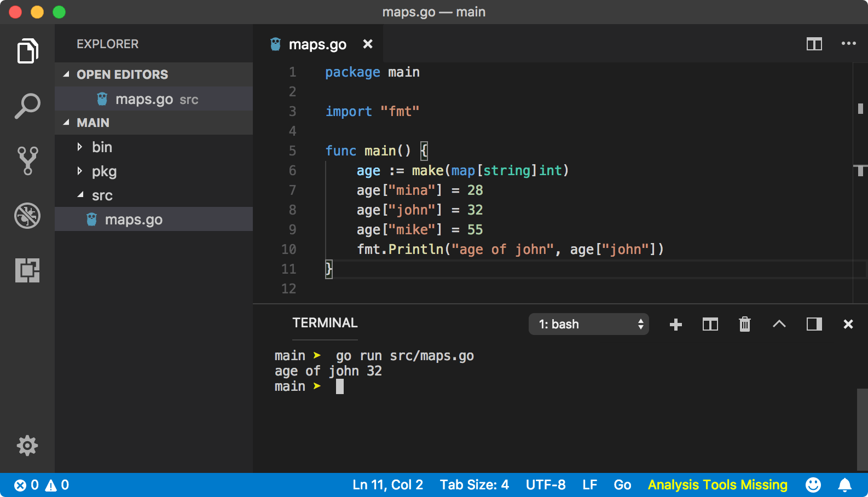
Task: Show notifications via the bell icon
Action: (x=845, y=485)
